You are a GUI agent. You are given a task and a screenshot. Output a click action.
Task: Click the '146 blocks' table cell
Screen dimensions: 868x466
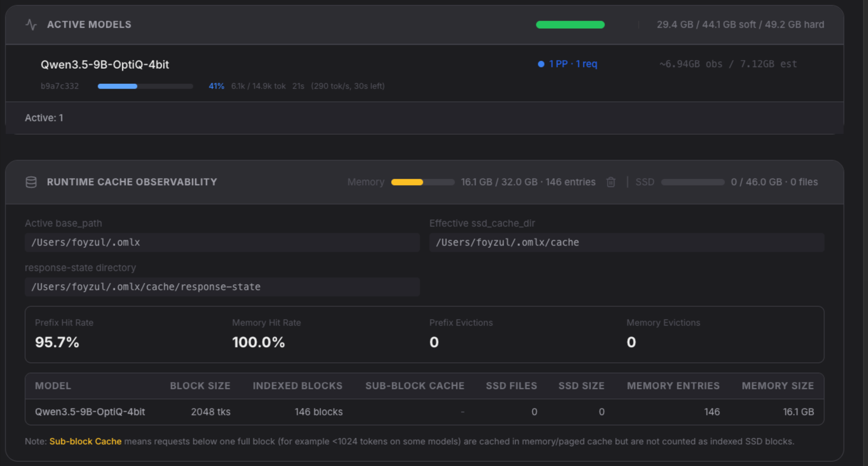318,412
